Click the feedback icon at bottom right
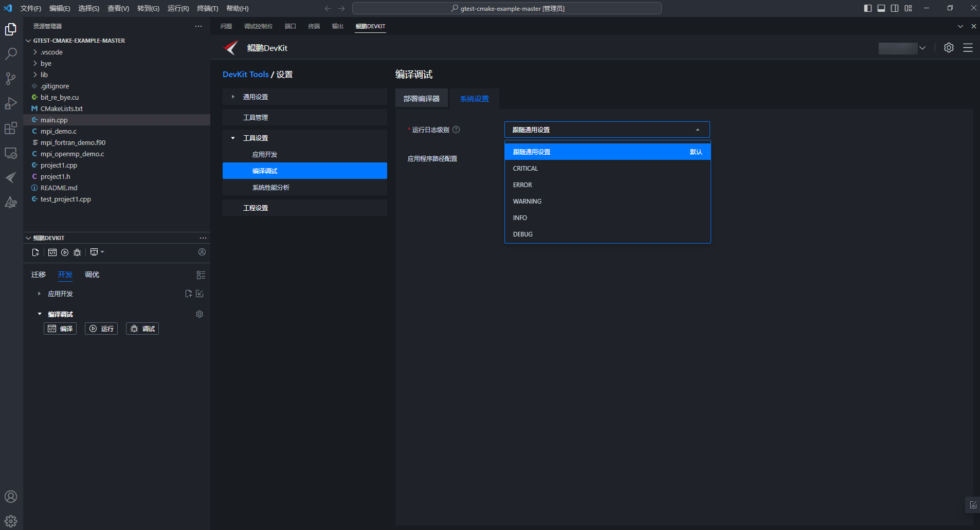Viewport: 980px width, 530px height. [973, 505]
